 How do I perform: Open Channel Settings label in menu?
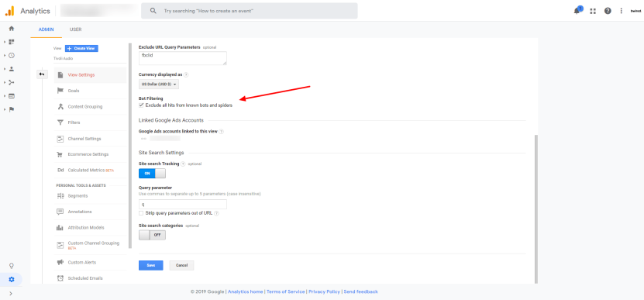tap(84, 139)
